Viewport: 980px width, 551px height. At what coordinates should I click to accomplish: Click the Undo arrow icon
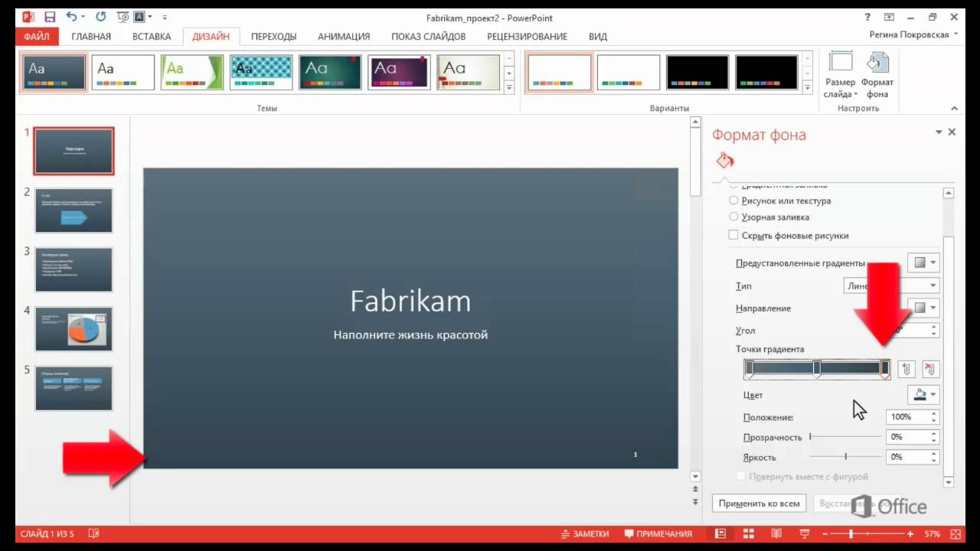tap(72, 17)
